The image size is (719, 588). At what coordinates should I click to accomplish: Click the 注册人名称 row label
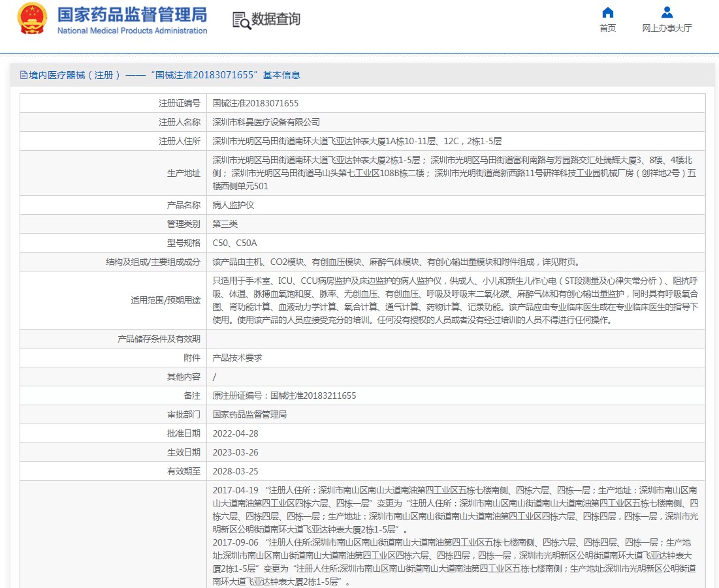180,122
